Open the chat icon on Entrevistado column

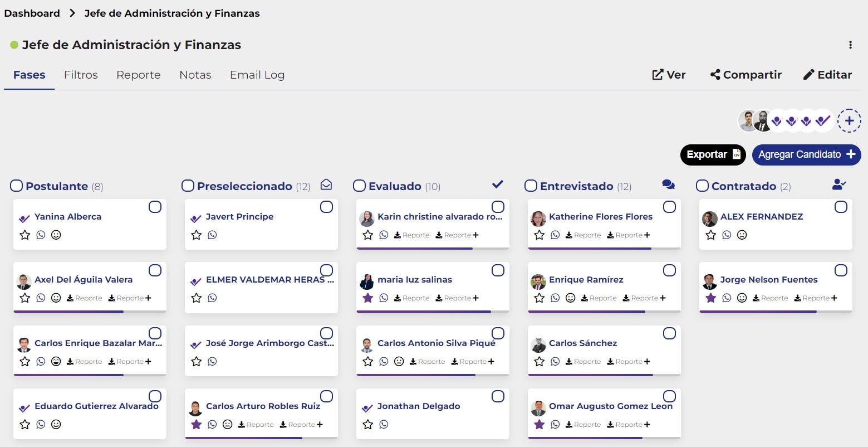[669, 184]
